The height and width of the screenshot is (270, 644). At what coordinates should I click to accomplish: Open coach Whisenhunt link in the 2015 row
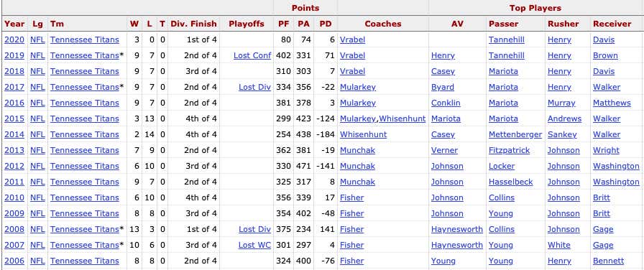point(402,118)
